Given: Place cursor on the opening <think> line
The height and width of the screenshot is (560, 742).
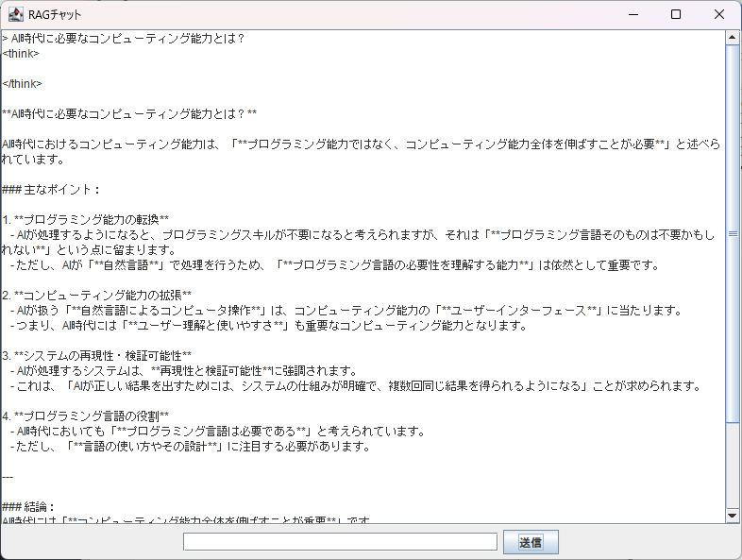Looking at the screenshot, I should [21, 53].
